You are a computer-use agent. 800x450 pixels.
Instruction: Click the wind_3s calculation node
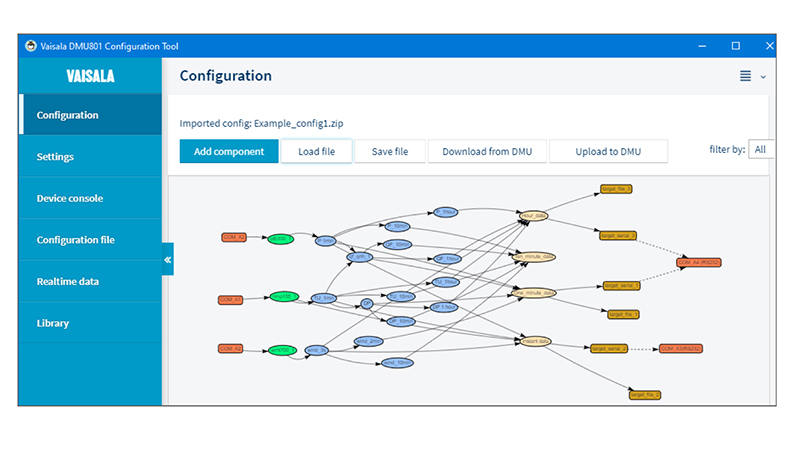tap(317, 351)
